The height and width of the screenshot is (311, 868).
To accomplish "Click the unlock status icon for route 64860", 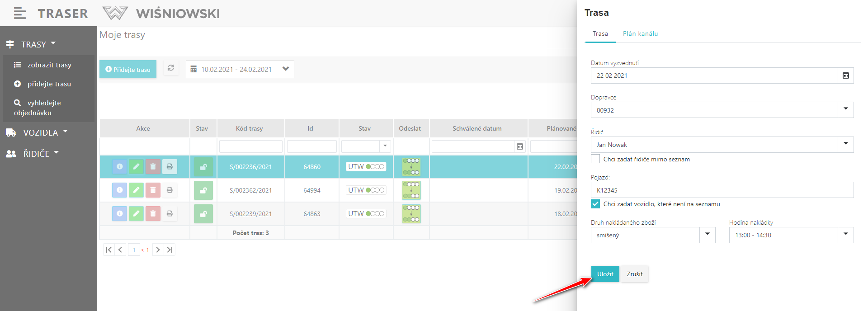I will coord(203,167).
